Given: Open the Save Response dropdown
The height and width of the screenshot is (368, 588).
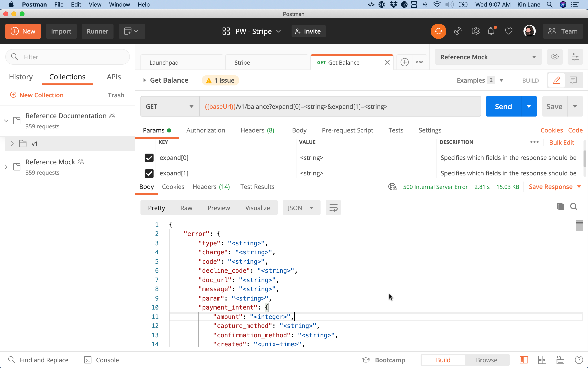Looking at the screenshot, I should tap(555, 187).
